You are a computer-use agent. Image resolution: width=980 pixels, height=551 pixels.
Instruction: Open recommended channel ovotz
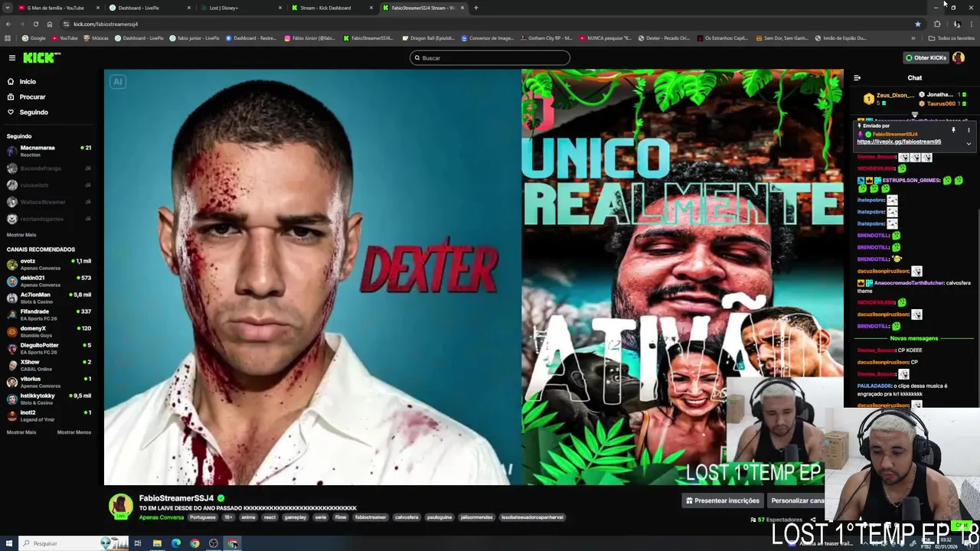click(x=49, y=264)
